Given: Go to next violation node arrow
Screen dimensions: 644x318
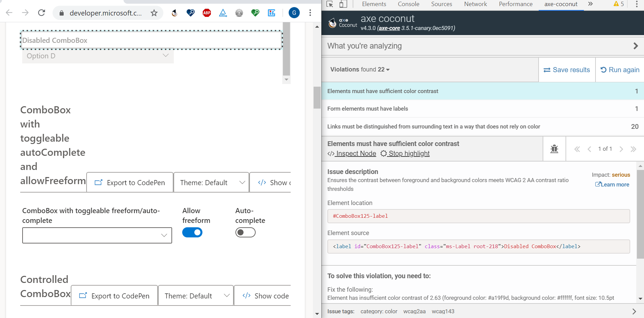Looking at the screenshot, I should click(x=621, y=149).
